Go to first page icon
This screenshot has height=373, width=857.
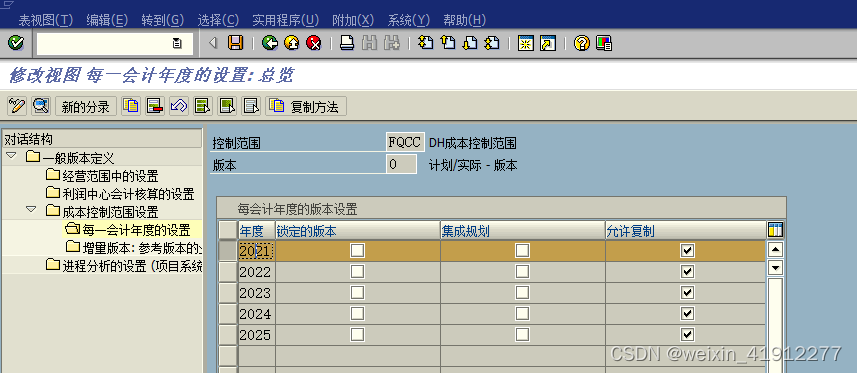pyautogui.click(x=425, y=43)
